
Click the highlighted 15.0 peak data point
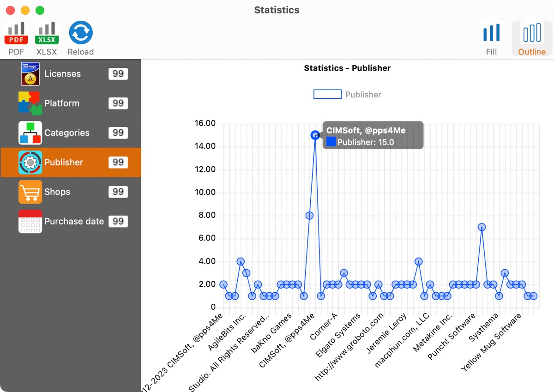(x=315, y=135)
